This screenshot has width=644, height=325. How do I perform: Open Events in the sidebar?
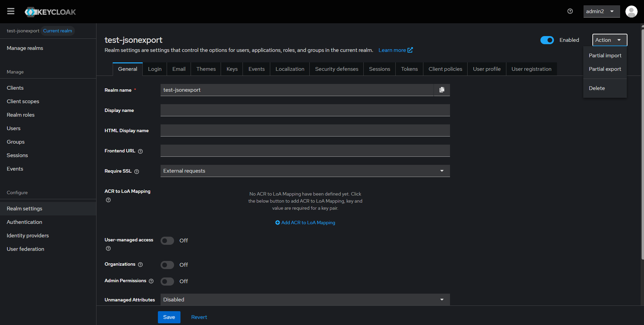point(48,169)
